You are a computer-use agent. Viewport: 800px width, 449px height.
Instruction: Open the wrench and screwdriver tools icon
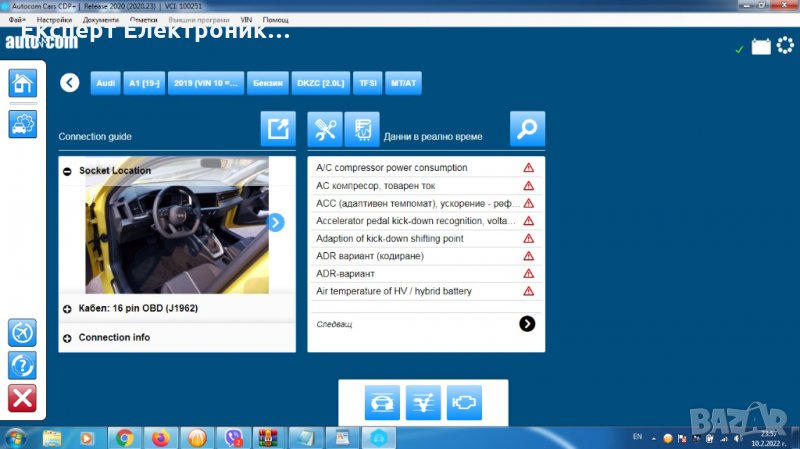point(325,129)
